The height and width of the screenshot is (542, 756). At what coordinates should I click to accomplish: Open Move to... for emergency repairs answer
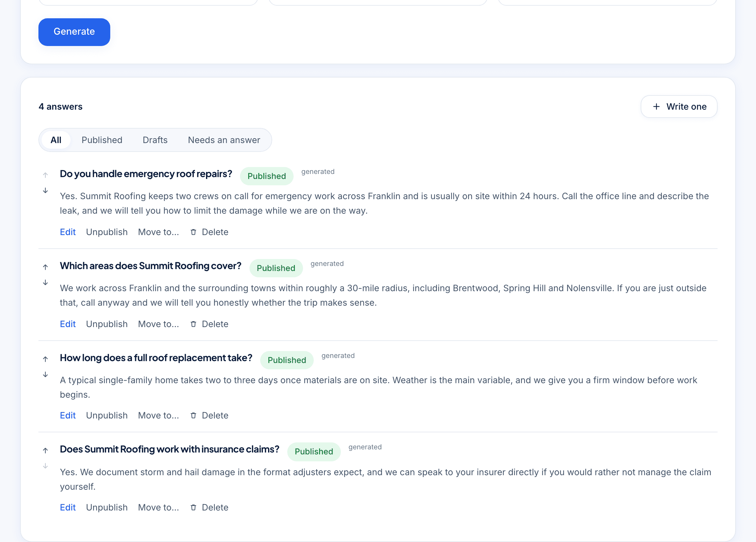point(158,232)
